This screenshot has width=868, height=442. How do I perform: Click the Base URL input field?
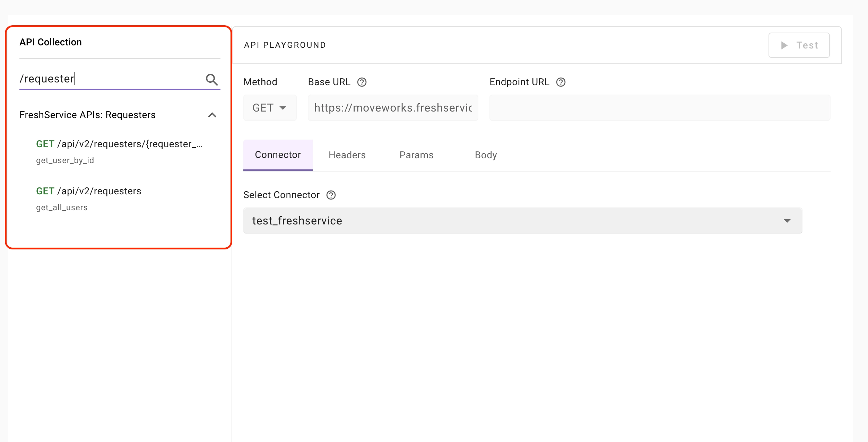tap(393, 108)
